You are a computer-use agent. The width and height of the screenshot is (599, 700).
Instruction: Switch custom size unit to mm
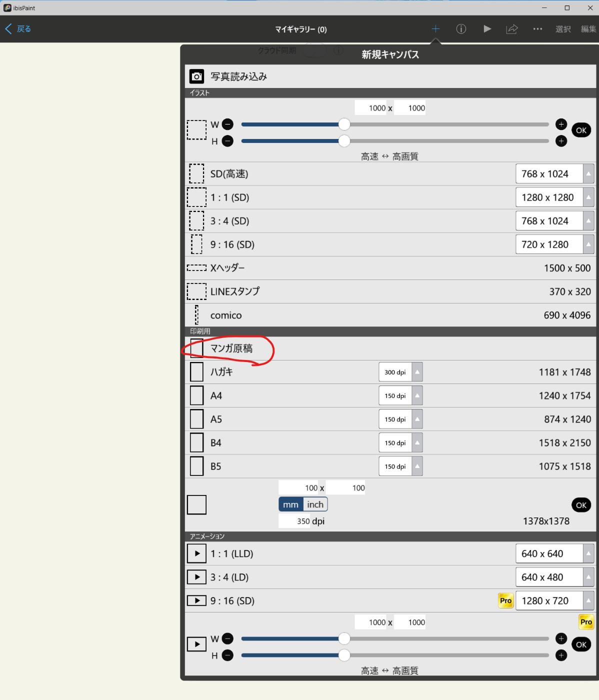pyautogui.click(x=291, y=504)
